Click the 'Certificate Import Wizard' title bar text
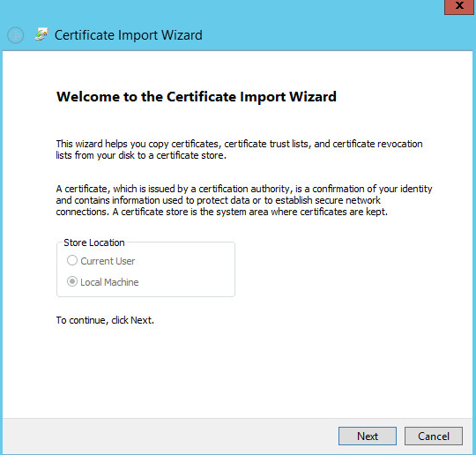The image size is (476, 455). click(x=129, y=35)
